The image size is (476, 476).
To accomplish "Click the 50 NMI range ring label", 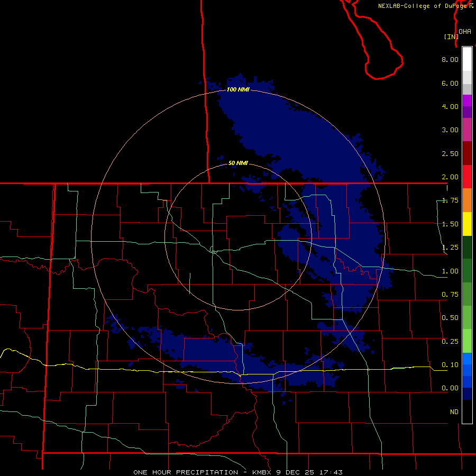I will tap(238, 163).
